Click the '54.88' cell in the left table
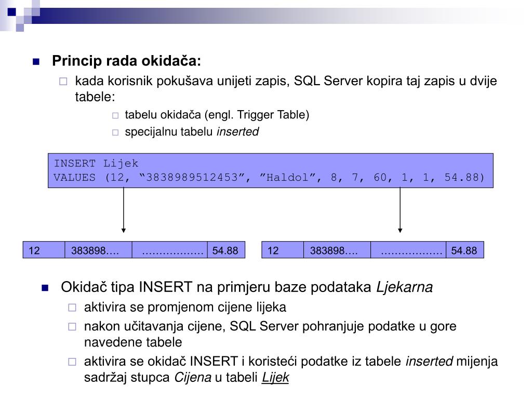 pyautogui.click(x=226, y=250)
